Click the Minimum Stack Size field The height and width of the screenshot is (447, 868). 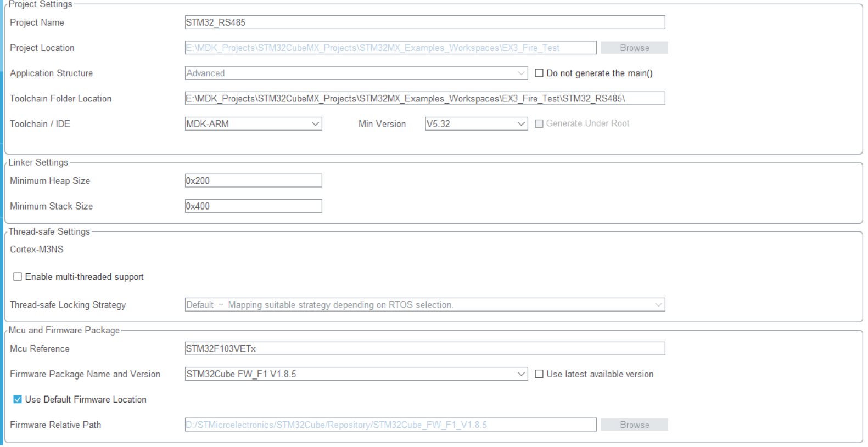(253, 206)
